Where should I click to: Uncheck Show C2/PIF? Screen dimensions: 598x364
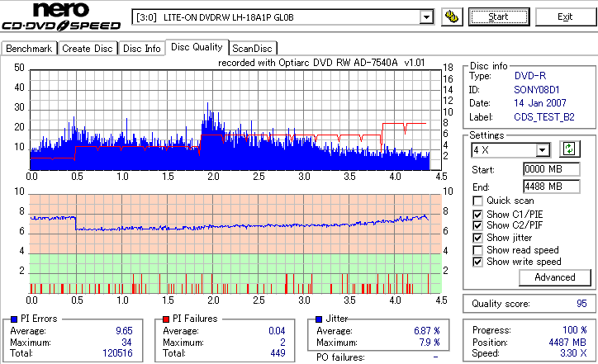pos(477,225)
